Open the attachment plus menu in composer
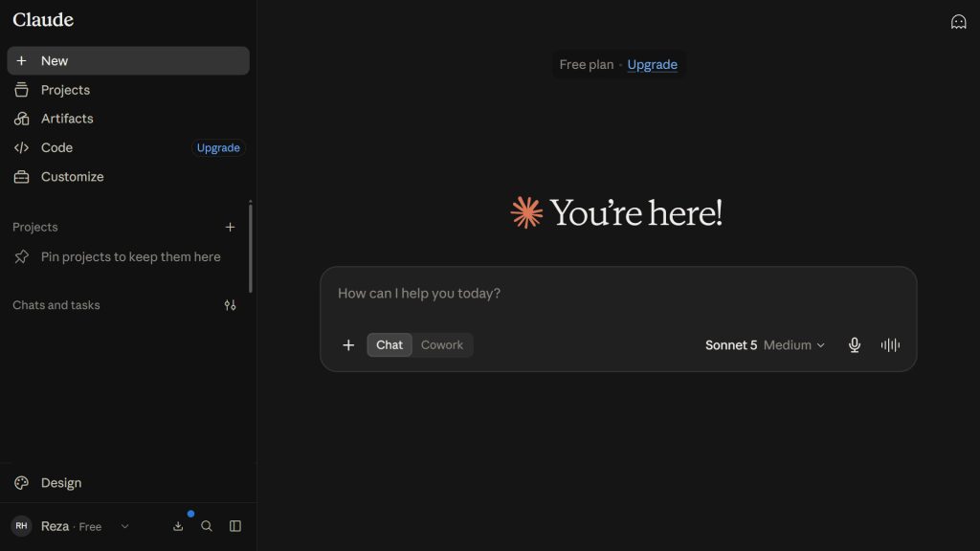Image resolution: width=980 pixels, height=551 pixels. tap(348, 344)
